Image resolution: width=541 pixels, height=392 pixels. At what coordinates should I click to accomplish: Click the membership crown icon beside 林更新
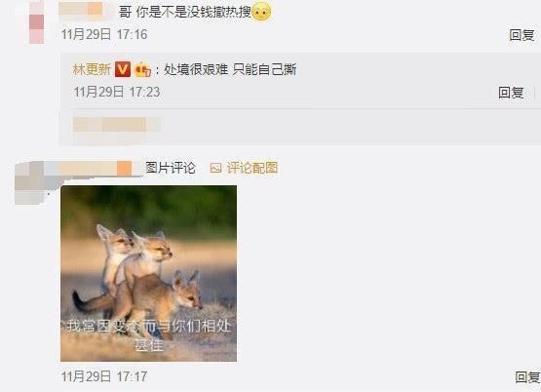(142, 69)
